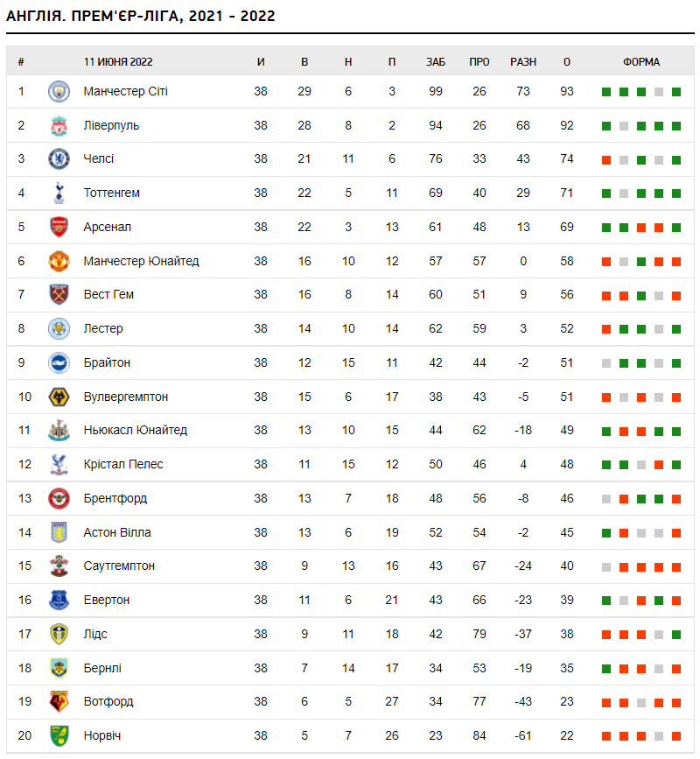Sort table by ЗАБ column header
700x759 pixels.
(x=436, y=62)
